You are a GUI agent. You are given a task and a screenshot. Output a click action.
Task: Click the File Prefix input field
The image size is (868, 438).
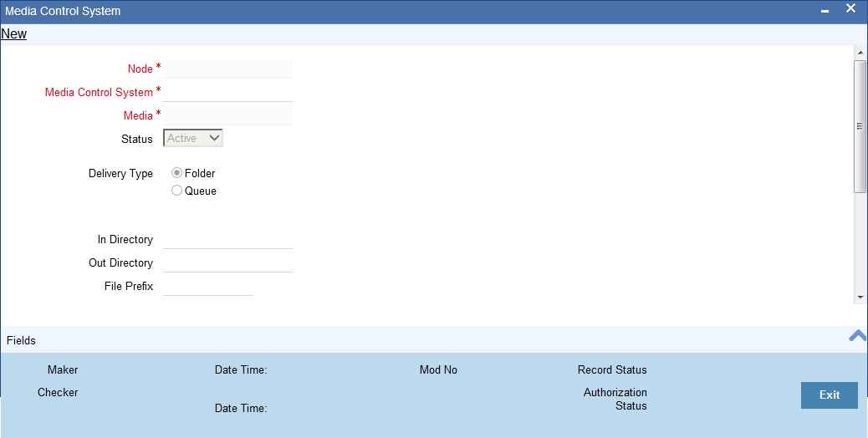[207, 286]
